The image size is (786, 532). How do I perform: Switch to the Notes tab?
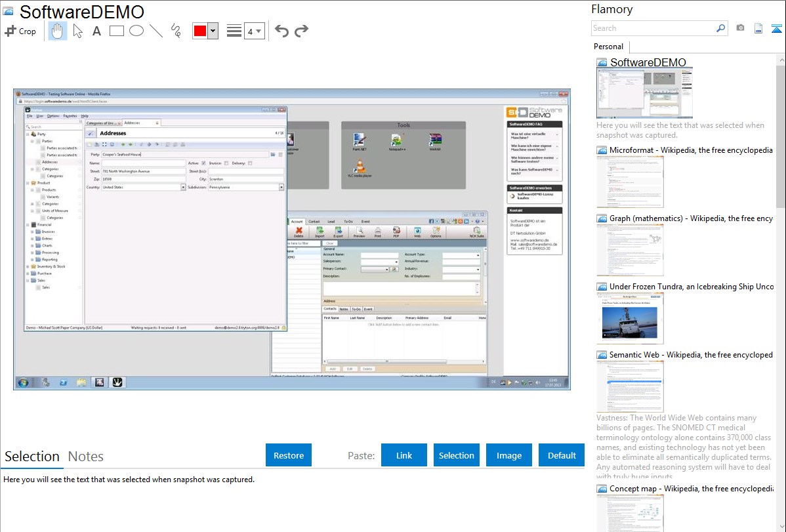(86, 457)
